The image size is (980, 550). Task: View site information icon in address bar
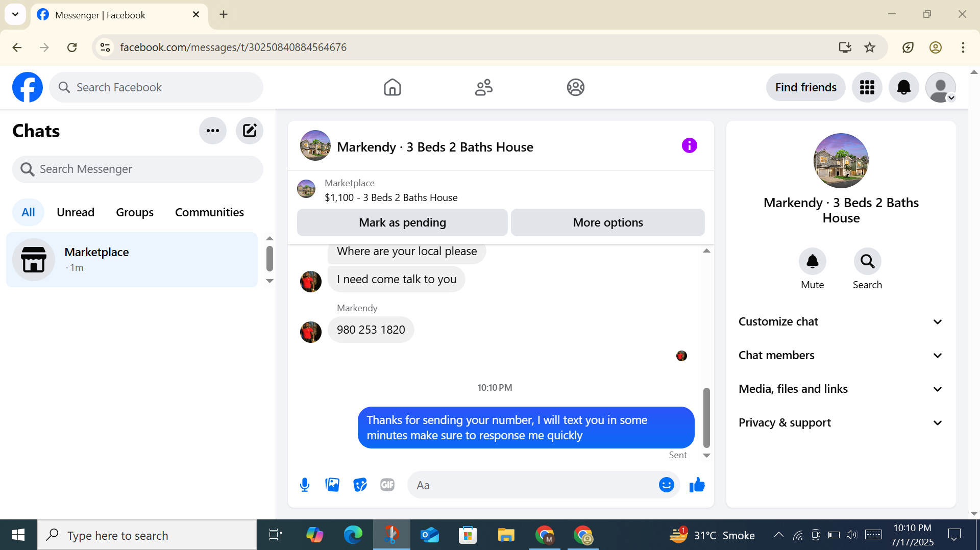tap(105, 47)
